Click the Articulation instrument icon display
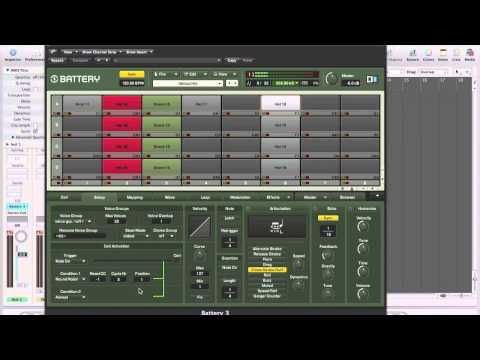This screenshot has height=360, width=480. coord(277,226)
